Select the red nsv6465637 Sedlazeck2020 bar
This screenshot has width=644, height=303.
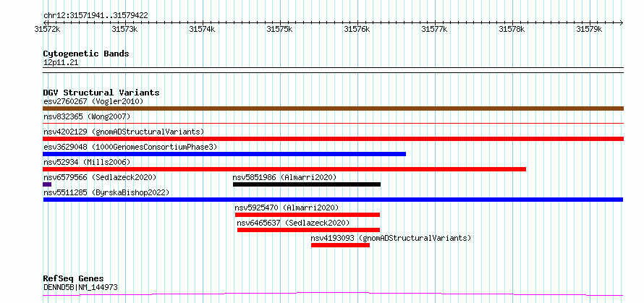coord(308,230)
